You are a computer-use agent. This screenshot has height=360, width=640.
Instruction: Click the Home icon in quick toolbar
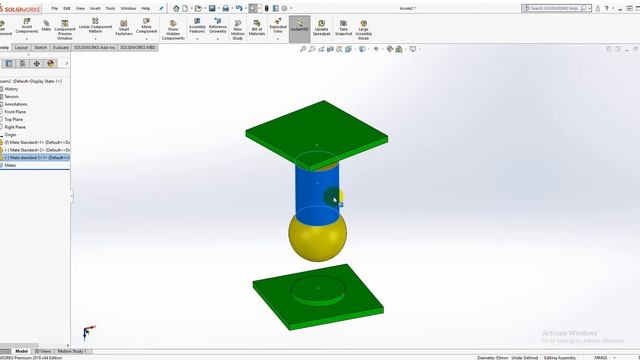pyautogui.click(x=176, y=8)
